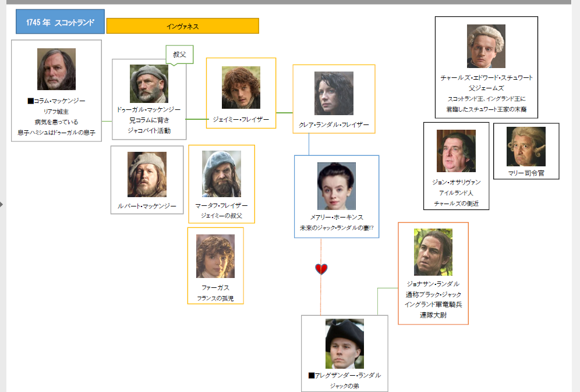Select the ジョナサン・ランダル portrait
The image size is (580, 392).
[x=433, y=252]
